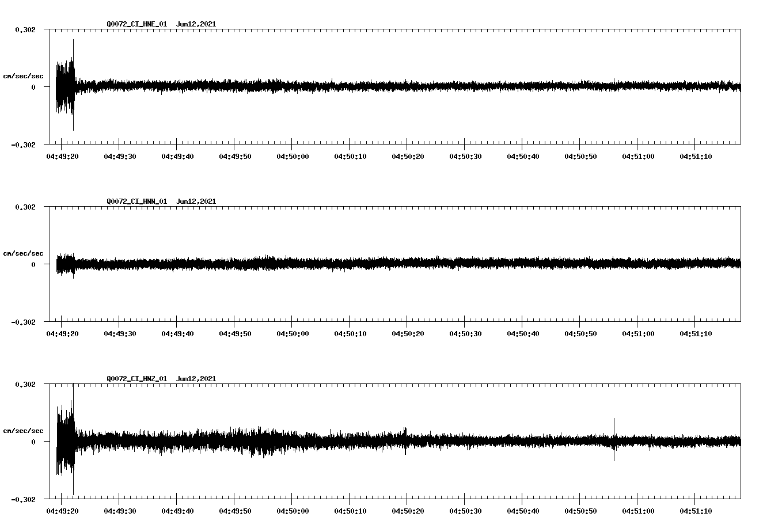Click the spike near 04:50:20 on HNZ trace
The height and width of the screenshot is (532, 782).
tap(405, 441)
